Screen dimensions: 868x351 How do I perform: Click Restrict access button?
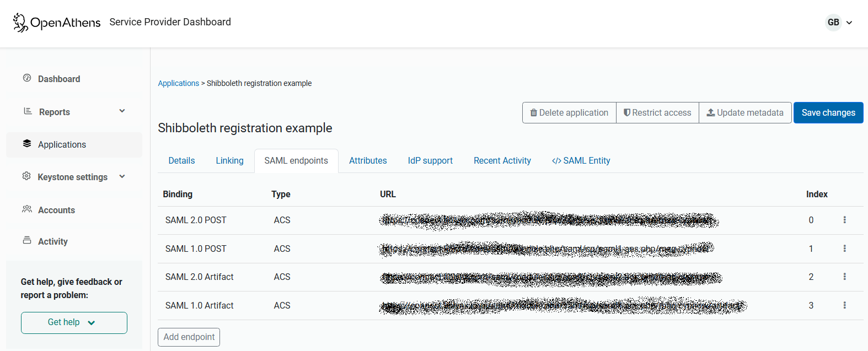pos(657,112)
